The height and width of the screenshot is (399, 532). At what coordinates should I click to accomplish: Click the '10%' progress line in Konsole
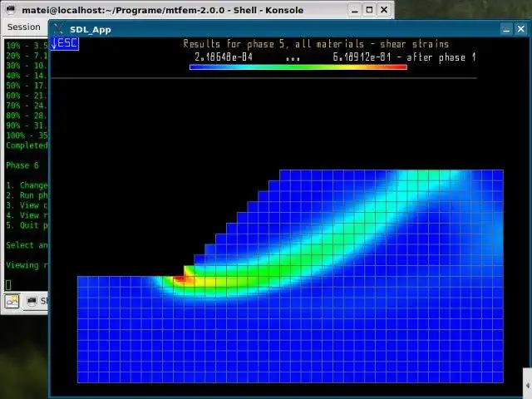[x=27, y=46]
